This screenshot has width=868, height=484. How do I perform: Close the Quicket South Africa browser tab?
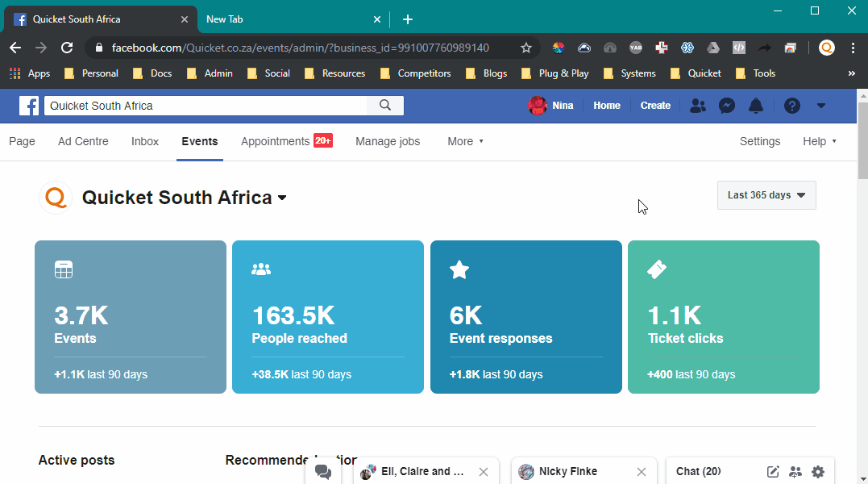[x=185, y=19]
